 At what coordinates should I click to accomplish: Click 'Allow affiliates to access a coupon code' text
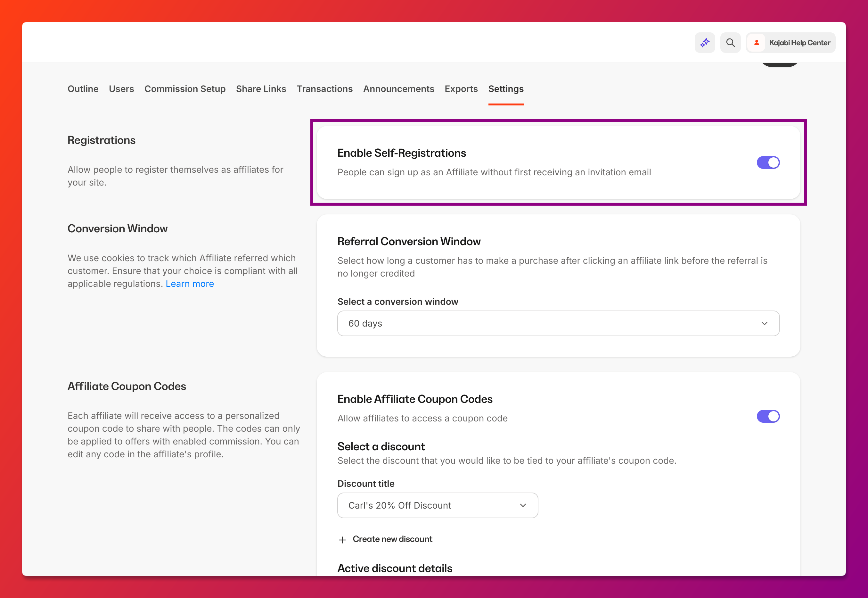coord(422,419)
